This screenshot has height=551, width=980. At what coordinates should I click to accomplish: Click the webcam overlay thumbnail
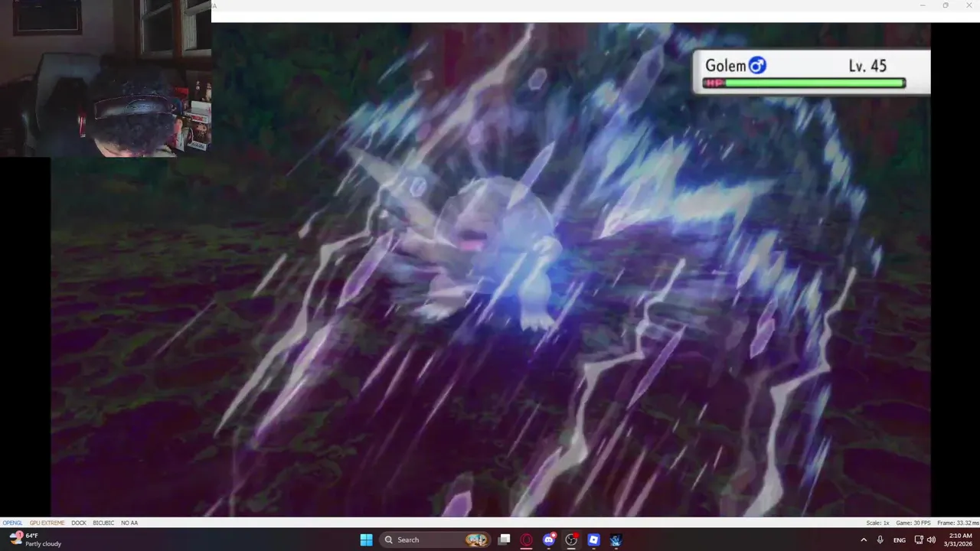click(x=106, y=78)
